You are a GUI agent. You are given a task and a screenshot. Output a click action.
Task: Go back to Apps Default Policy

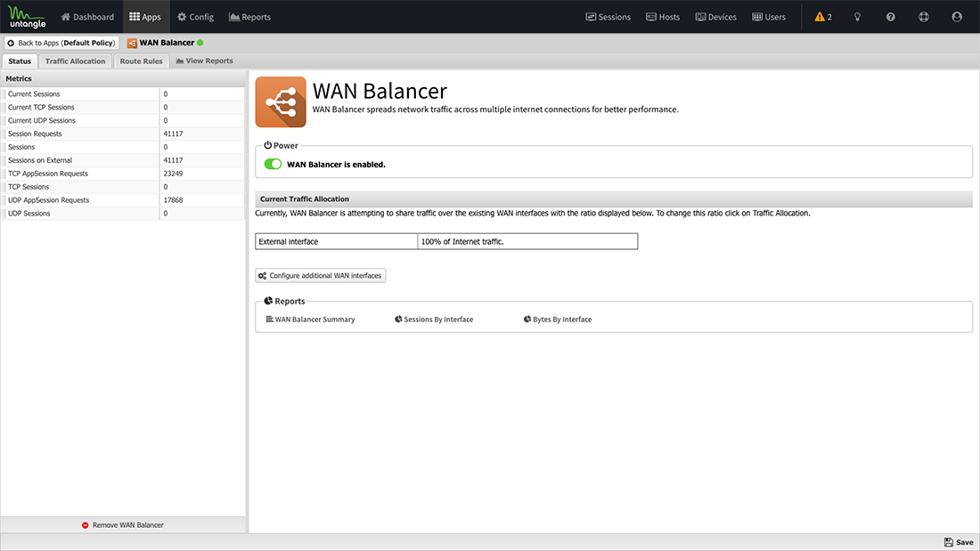coord(61,43)
